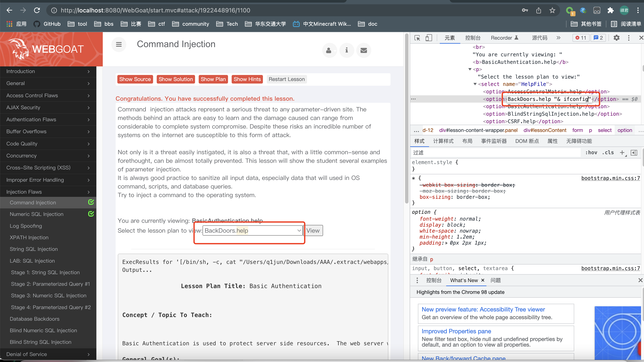This screenshot has width=644, height=362.
Task: Expand the Introduction sidebar category
Action: (48, 71)
